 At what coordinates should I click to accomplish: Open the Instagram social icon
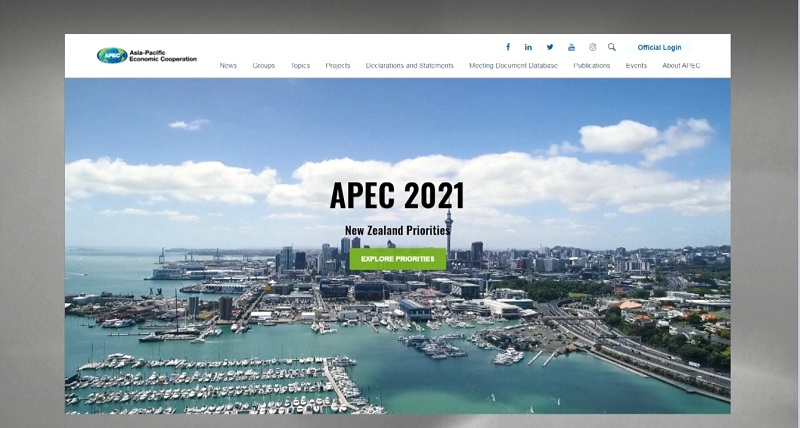coord(592,47)
